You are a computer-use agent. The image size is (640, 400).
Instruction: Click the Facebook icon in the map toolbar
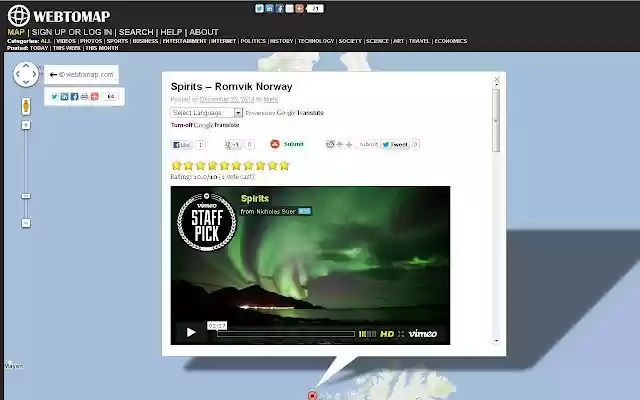(74, 96)
